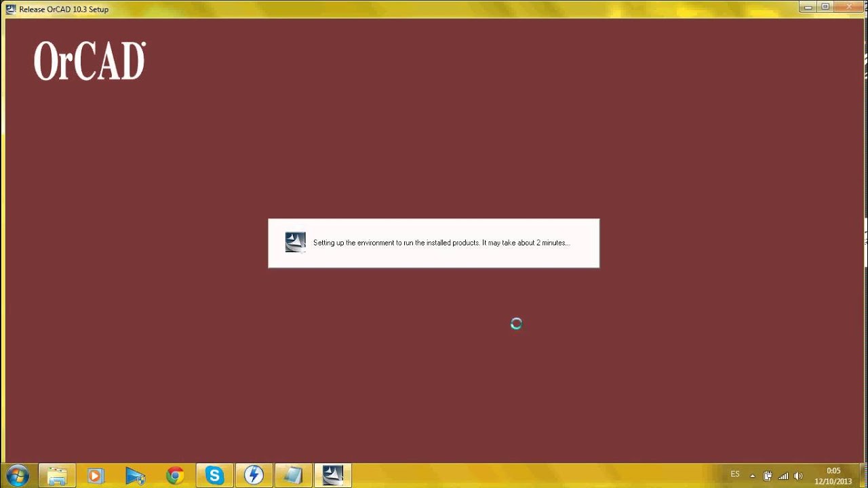Open Skype from the taskbar
Image resolution: width=868 pixels, height=488 pixels.
(x=214, y=475)
